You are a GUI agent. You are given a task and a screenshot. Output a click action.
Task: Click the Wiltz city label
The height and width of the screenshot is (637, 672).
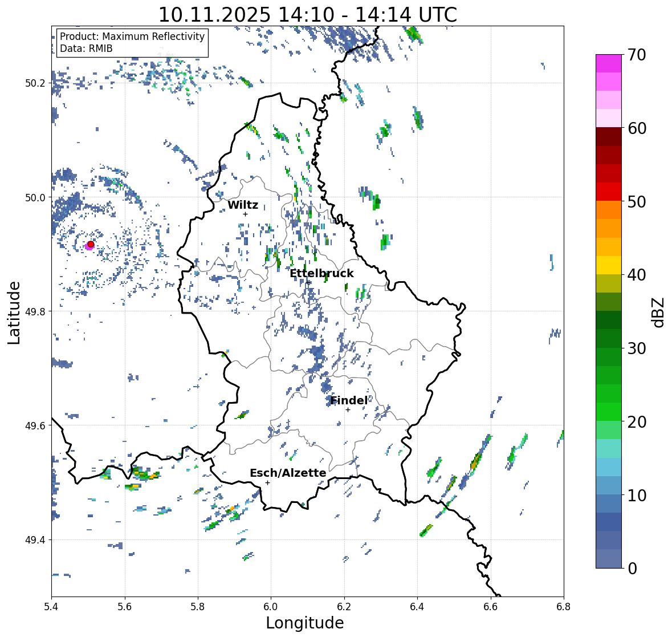[x=243, y=205]
